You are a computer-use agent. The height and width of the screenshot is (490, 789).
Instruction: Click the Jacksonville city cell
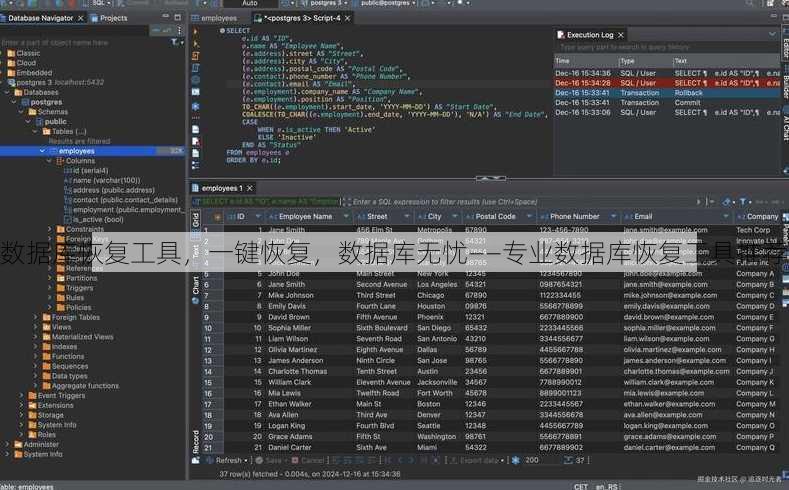click(437, 382)
